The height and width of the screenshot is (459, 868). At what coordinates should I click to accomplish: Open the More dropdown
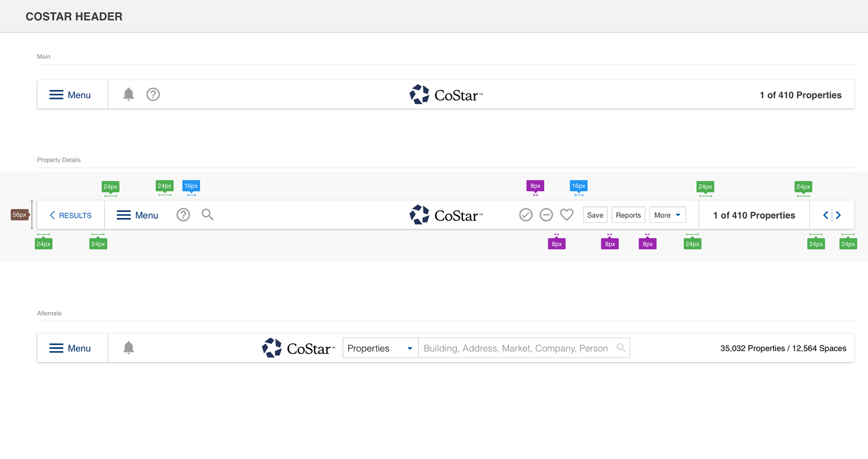[668, 215]
